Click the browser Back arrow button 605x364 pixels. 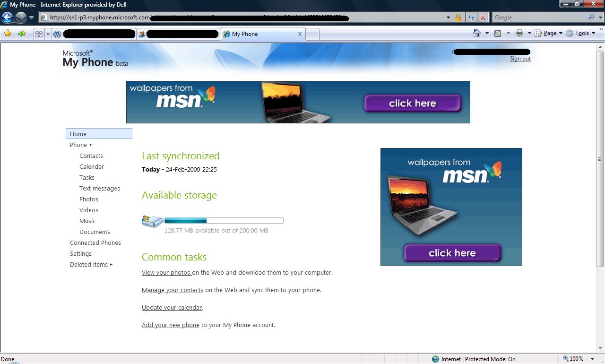click(x=7, y=17)
